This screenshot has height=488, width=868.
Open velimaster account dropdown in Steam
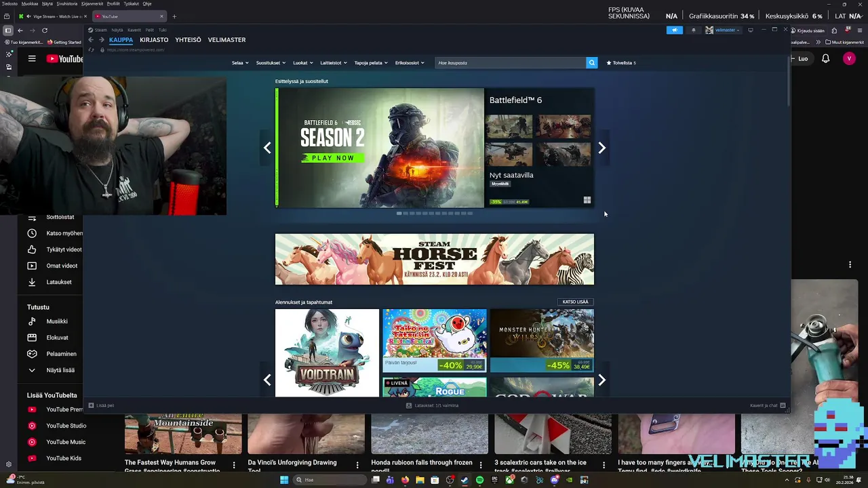[724, 30]
